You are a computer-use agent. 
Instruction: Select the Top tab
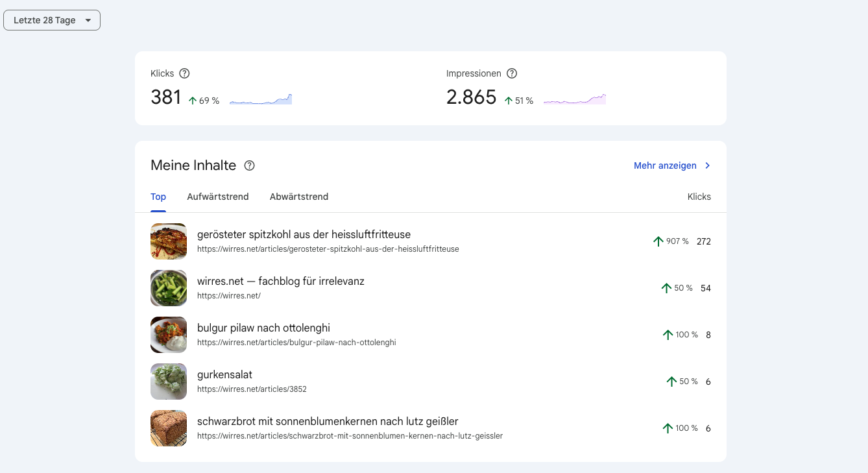point(158,197)
